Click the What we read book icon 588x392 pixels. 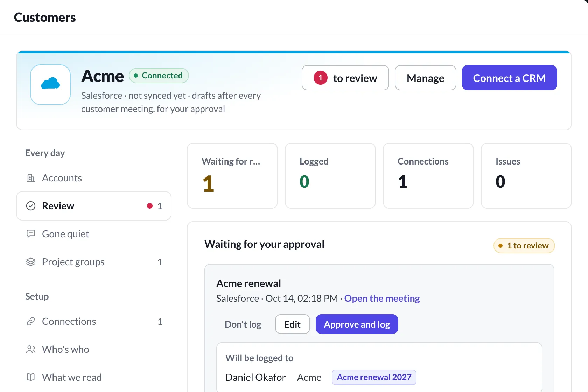[x=31, y=377]
